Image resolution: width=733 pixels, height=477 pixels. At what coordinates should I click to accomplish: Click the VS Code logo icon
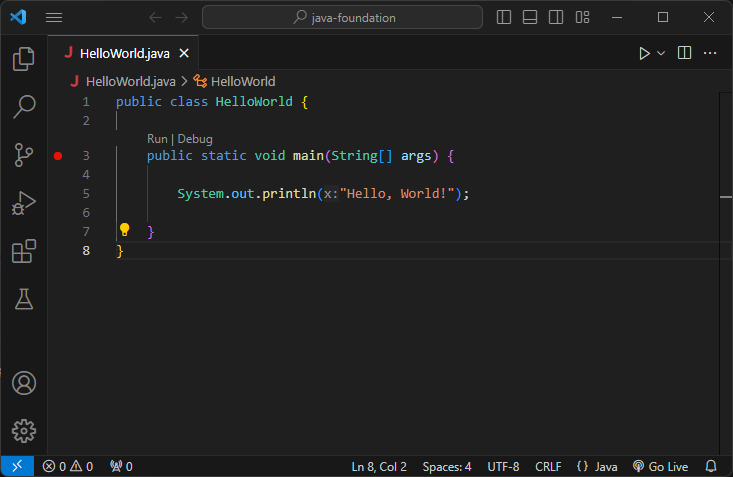(18, 17)
